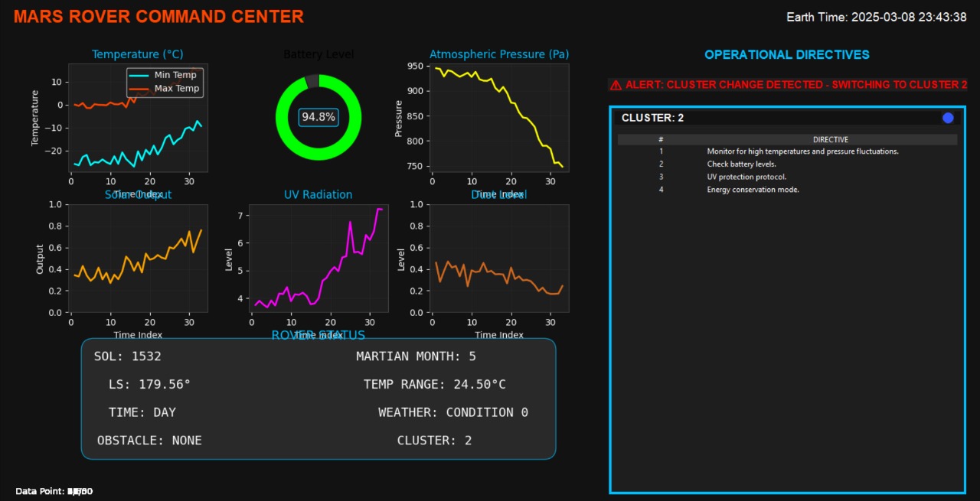This screenshot has height=501, width=980.
Task: Click the blue status indicator dot on CLUSTER: 2
Action: (948, 117)
